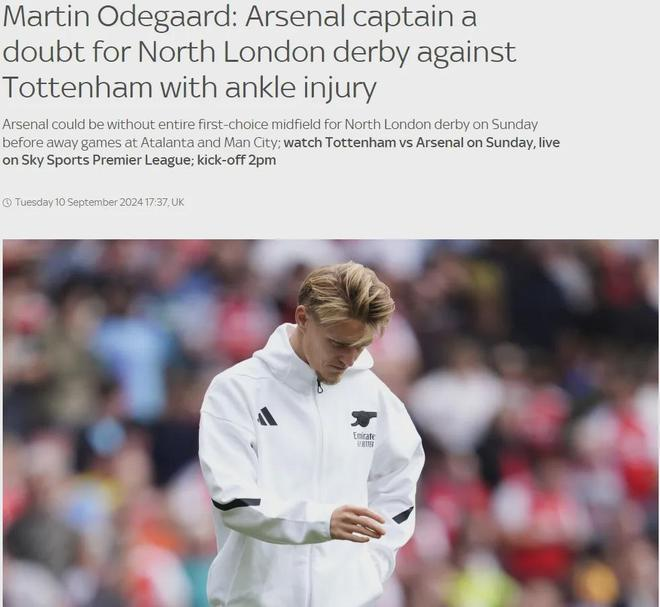The height and width of the screenshot is (607, 660).
Task: Click the Martin Odegaard article headline
Action: pyautogui.click(x=259, y=52)
